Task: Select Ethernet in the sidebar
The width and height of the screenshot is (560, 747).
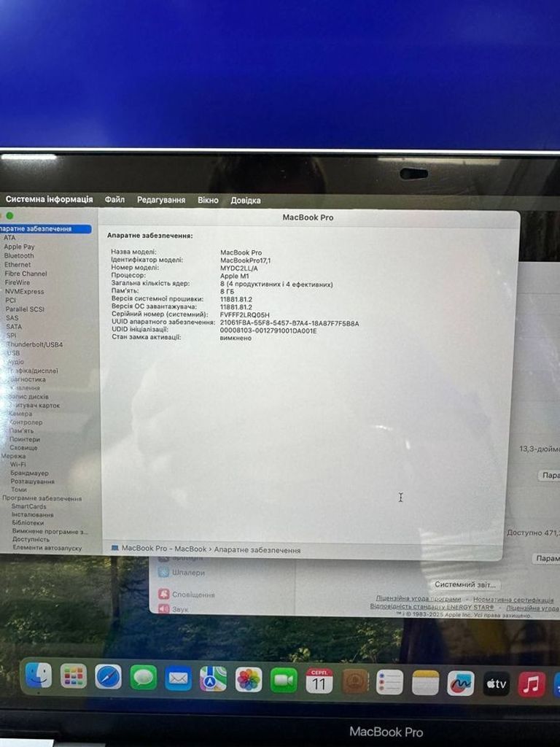Action: pos(17,264)
